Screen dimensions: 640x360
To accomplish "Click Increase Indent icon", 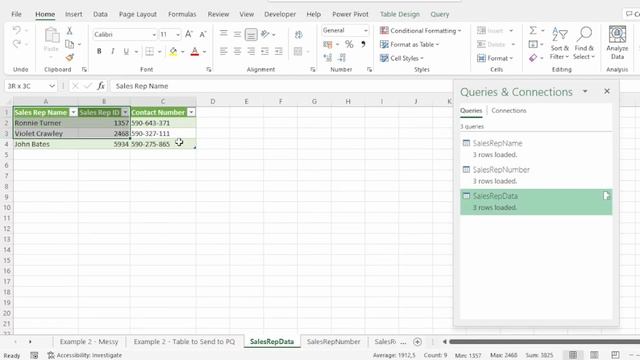I will coord(279,51).
